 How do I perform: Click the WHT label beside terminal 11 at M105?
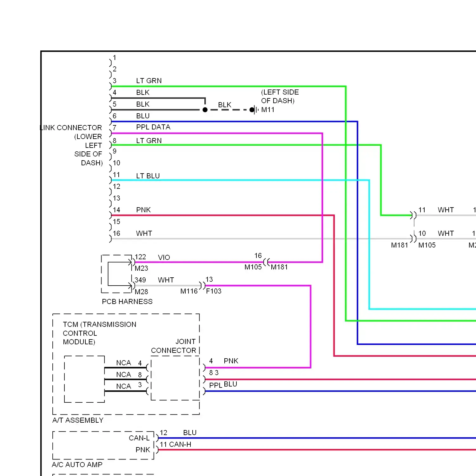(446, 210)
